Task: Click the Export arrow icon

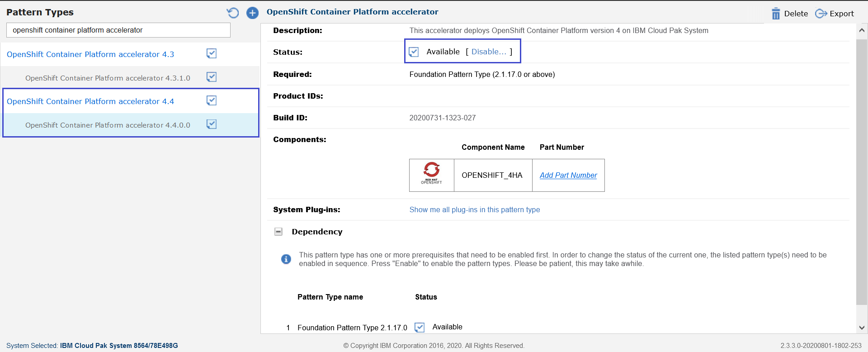Action: [x=821, y=14]
